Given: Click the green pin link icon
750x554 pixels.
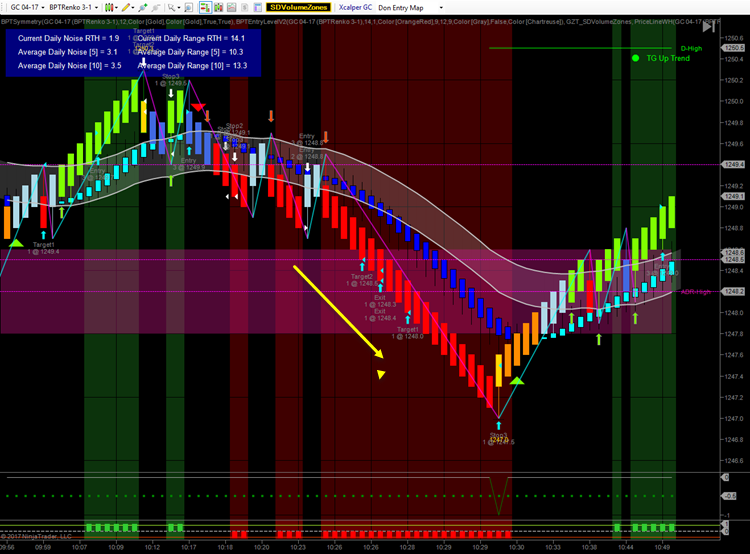Looking at the screenshot, I should tap(143, 7).
